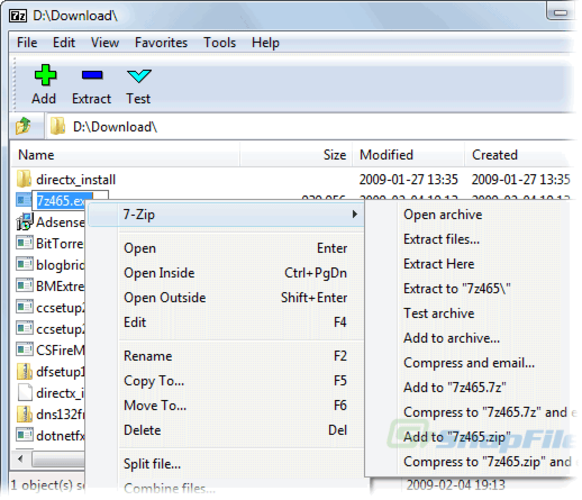Sort by the Name column header
The width and height of the screenshot is (582, 500).
126,155
